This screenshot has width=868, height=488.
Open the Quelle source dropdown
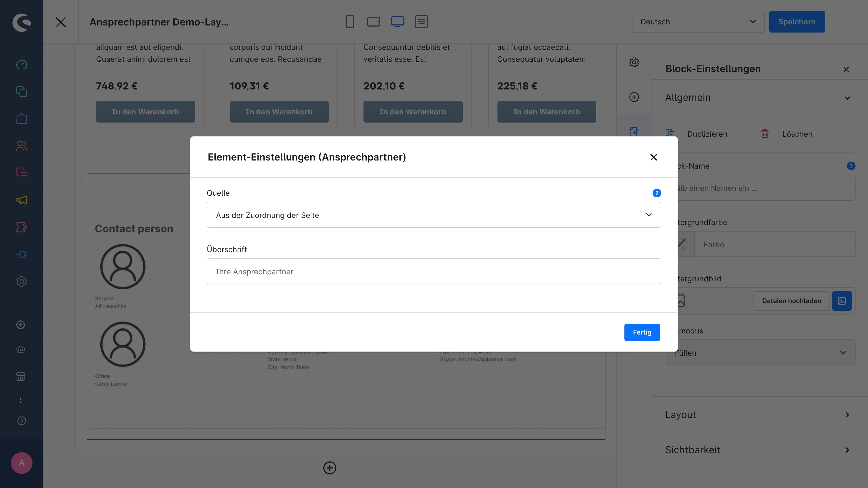(434, 215)
